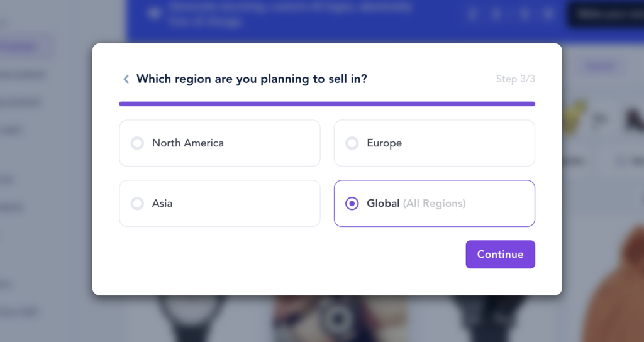This screenshot has height=342, width=644.
Task: Click the "Which region are you planning" heading
Action: (252, 79)
